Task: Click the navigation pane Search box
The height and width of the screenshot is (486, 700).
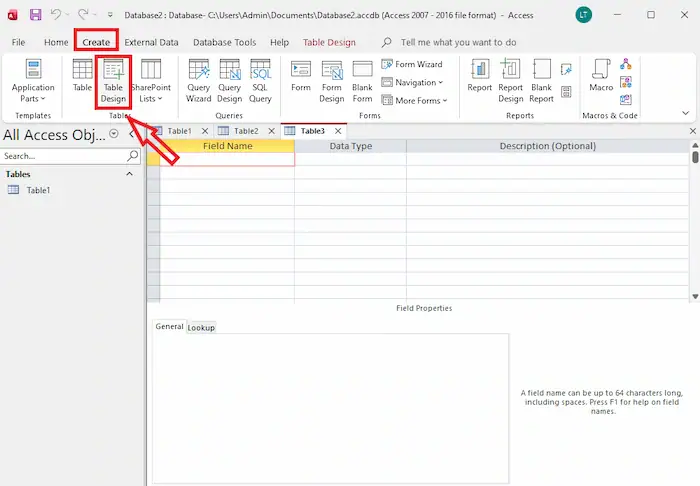Action: (x=62, y=156)
